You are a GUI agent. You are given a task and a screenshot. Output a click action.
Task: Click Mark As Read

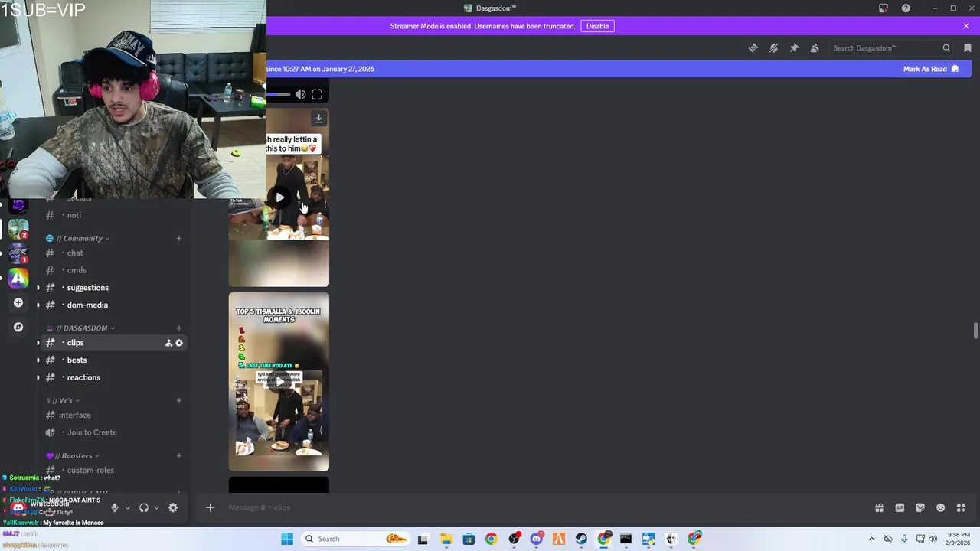coord(931,69)
